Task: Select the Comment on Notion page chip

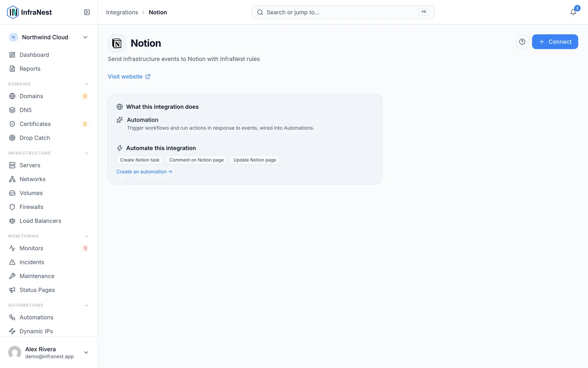Action: (196, 160)
